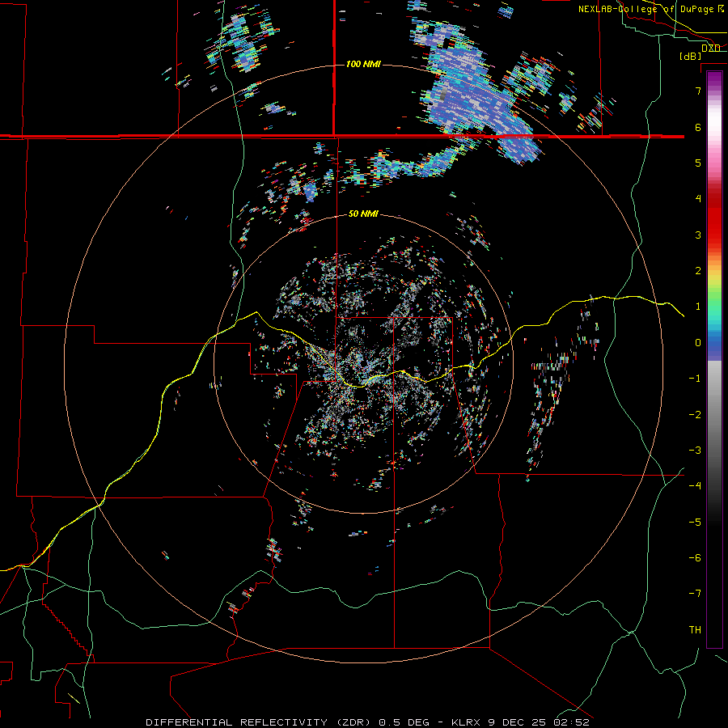Image resolution: width=728 pixels, height=728 pixels.
Task: Click the "3" value on the color scale
Action: click(x=698, y=235)
